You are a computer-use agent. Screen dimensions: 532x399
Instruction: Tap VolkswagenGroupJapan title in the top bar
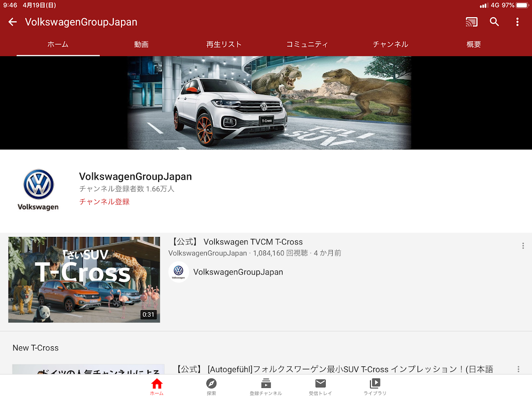(x=81, y=22)
